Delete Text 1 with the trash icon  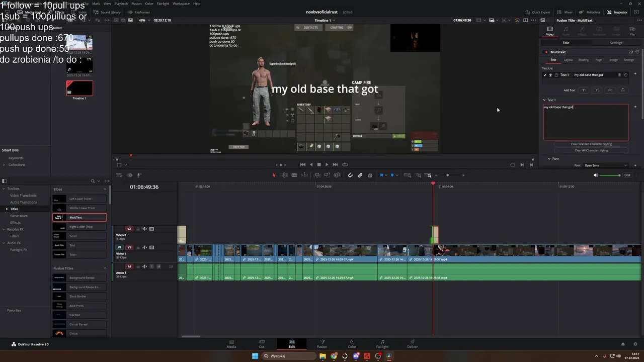click(x=619, y=75)
